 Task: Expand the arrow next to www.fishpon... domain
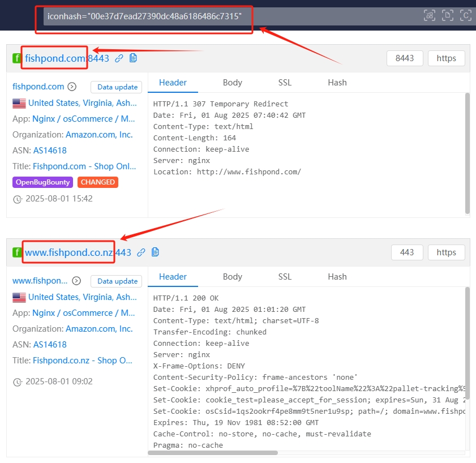[76, 281]
